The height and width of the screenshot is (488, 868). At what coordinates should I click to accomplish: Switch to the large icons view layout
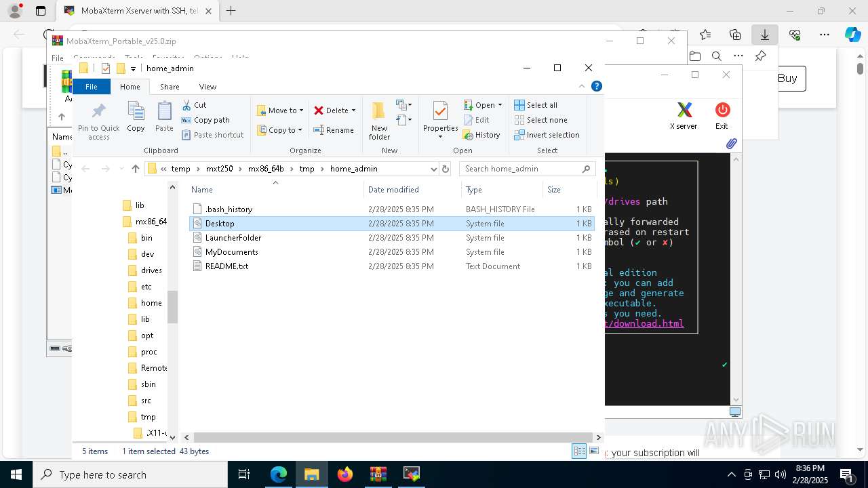(x=594, y=451)
